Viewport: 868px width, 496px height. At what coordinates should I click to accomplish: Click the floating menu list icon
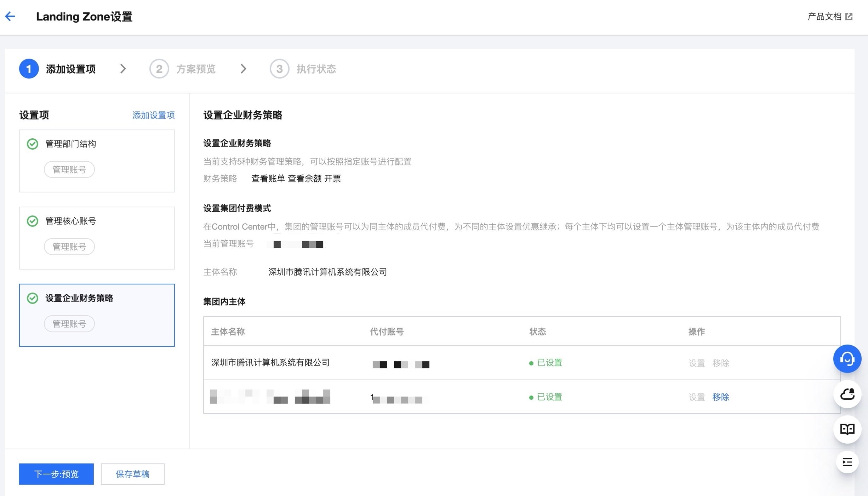pyautogui.click(x=847, y=462)
